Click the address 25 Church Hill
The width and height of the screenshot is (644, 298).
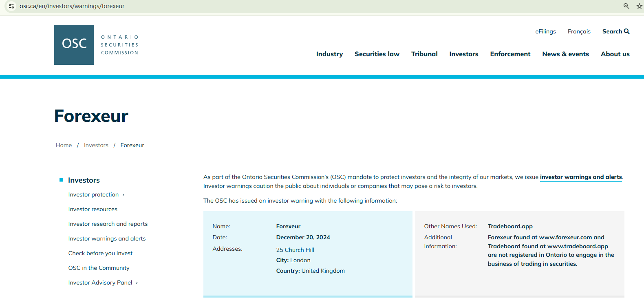[295, 250]
